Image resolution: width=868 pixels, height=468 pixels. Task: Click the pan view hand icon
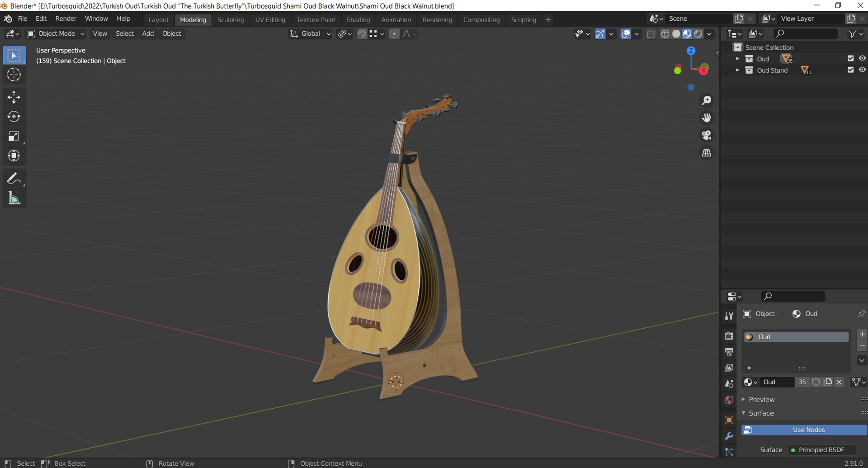[706, 118]
